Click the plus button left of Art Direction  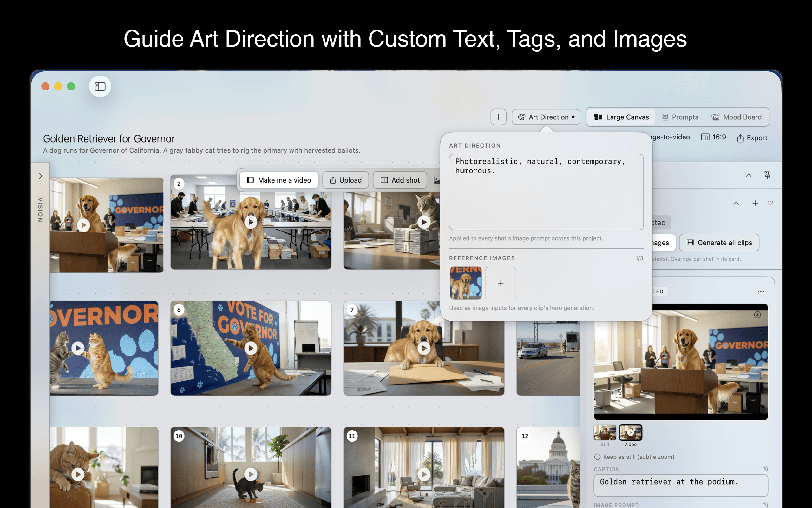tap(498, 117)
